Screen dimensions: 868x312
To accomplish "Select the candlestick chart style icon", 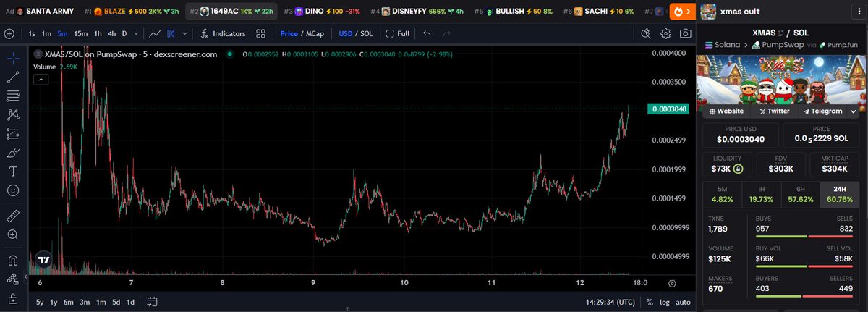I will tap(171, 33).
